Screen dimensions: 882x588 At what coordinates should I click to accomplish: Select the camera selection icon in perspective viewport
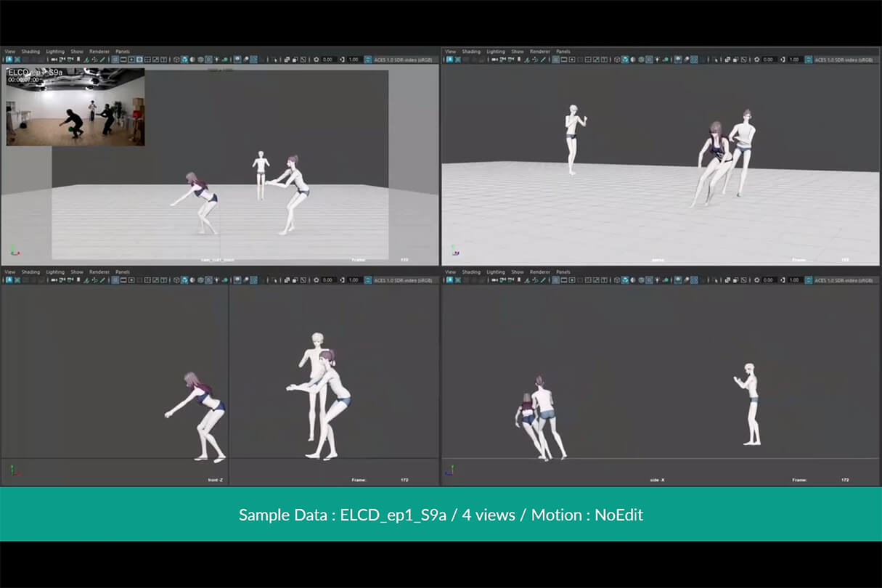[x=449, y=60]
